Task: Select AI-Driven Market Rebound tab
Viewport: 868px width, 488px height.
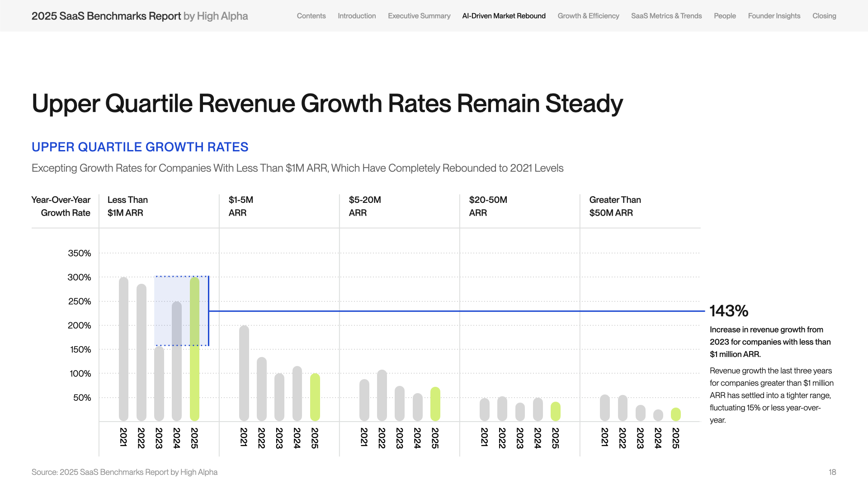Action: click(504, 16)
